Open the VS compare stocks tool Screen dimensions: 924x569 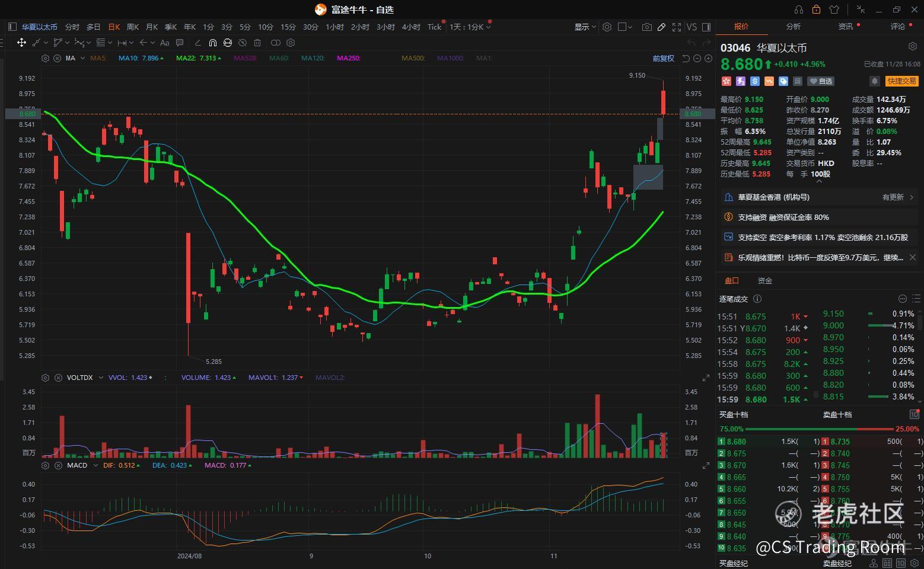(692, 27)
